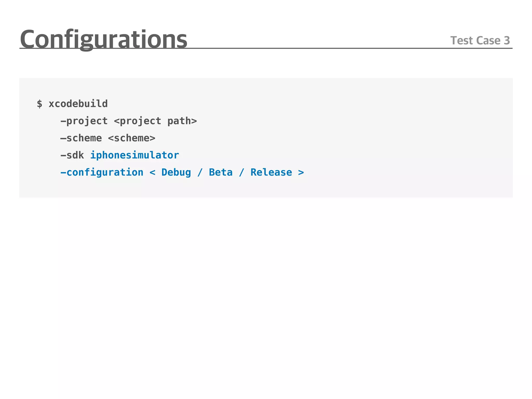Click the closing angle bracket after Release
532x399 pixels.
[301, 172]
